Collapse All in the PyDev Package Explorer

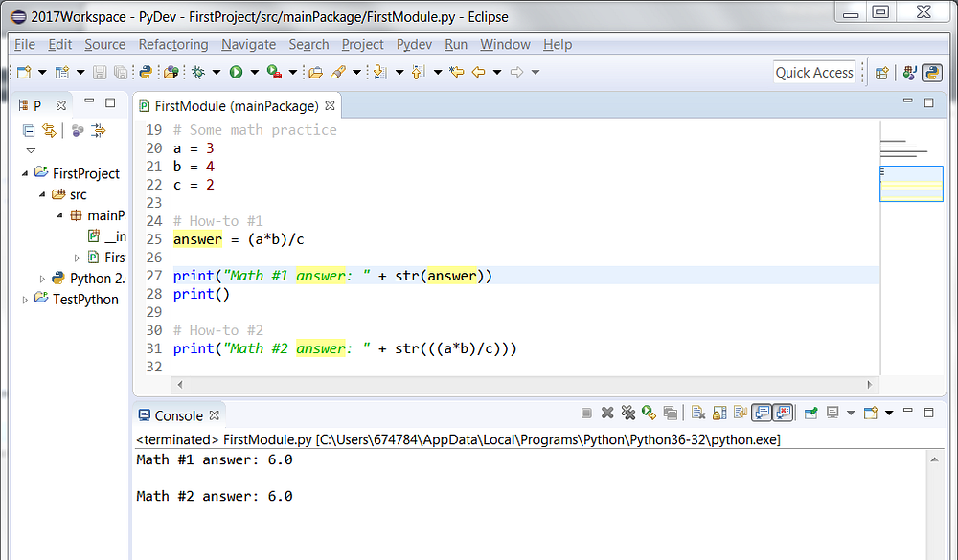tap(29, 130)
